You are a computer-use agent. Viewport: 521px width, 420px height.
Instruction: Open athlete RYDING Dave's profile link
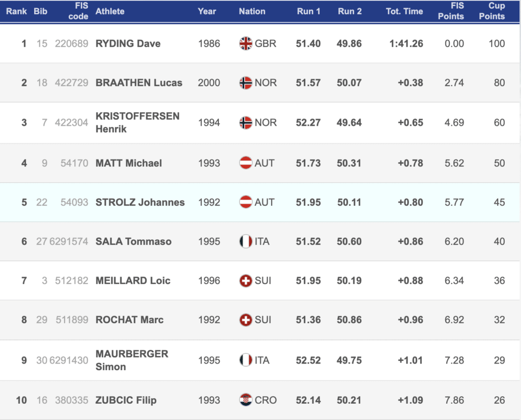[x=128, y=44]
